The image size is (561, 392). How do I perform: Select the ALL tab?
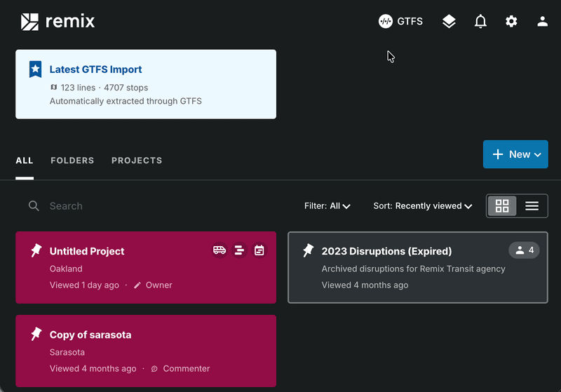(x=25, y=161)
